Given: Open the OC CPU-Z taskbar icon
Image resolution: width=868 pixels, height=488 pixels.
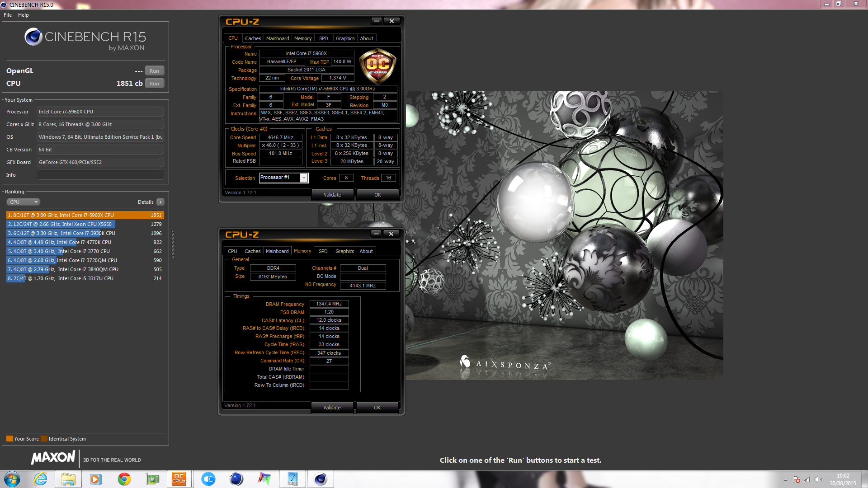Looking at the screenshot, I should (179, 479).
